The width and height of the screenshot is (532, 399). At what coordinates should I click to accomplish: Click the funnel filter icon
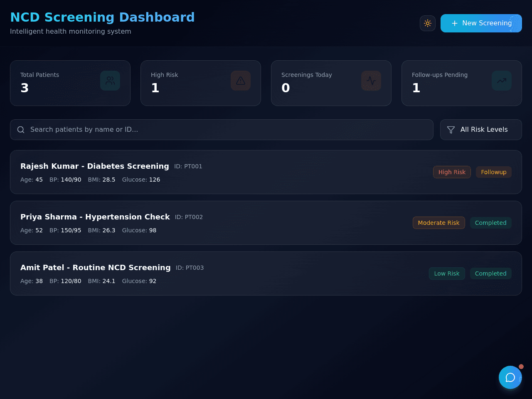coord(451,130)
